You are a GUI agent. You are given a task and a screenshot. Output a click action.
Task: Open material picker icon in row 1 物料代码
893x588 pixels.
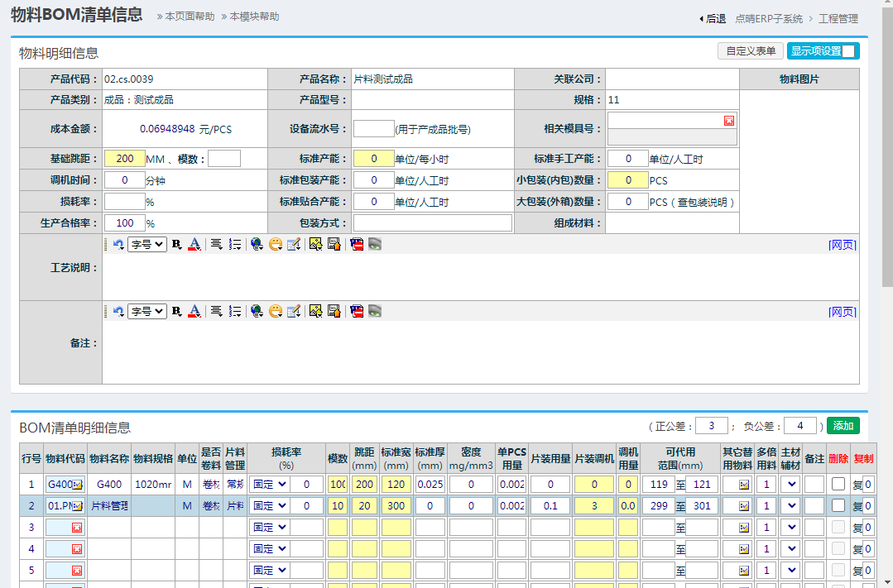77,484
